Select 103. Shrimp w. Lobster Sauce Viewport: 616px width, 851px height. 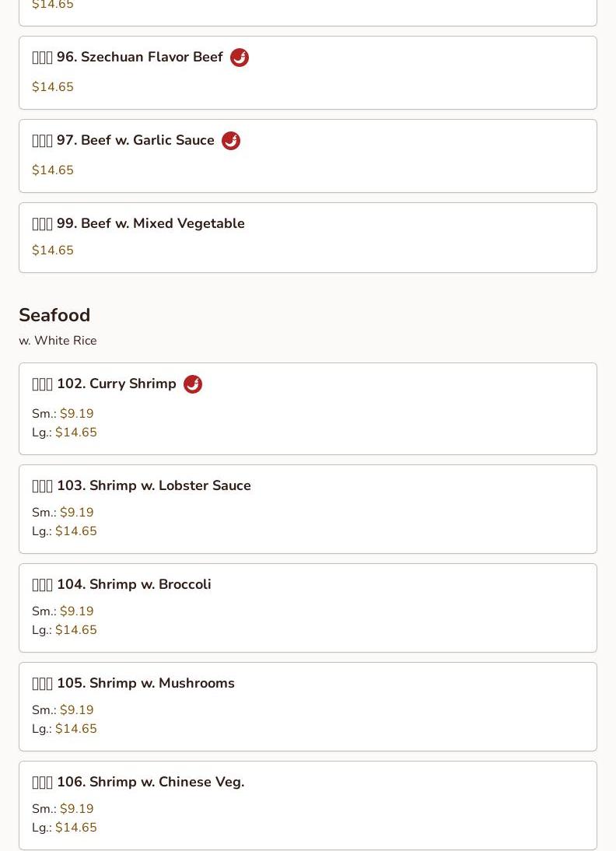pos(308,509)
